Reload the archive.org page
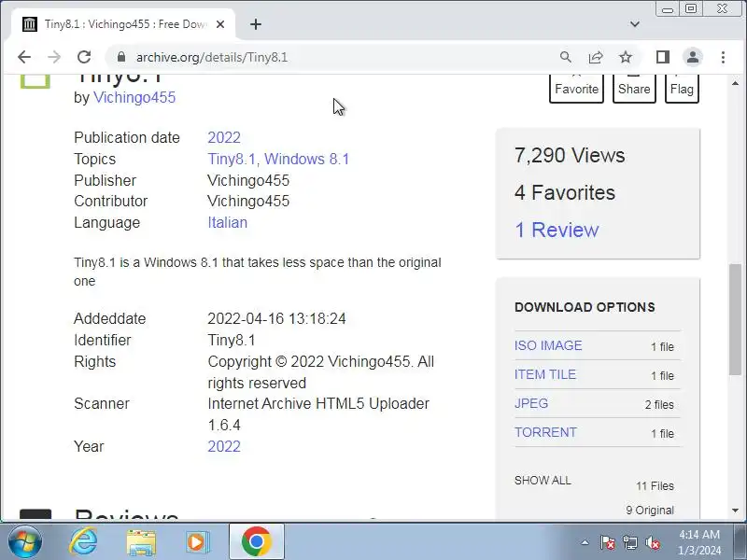This screenshot has height=560, width=747. click(84, 57)
